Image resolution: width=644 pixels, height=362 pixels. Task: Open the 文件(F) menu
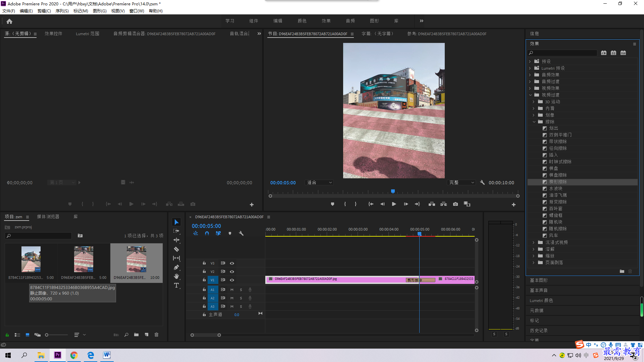pyautogui.click(x=9, y=11)
